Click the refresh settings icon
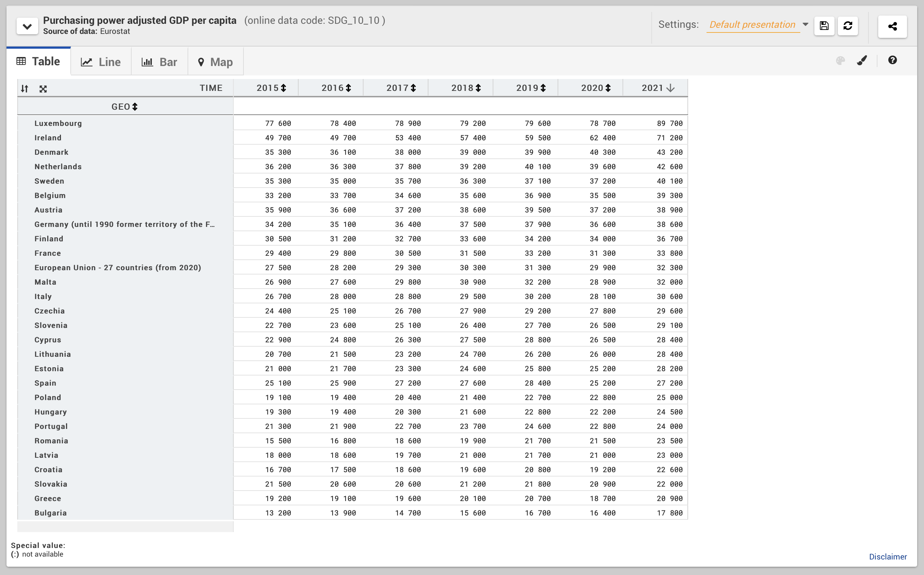This screenshot has width=924, height=575. point(848,26)
